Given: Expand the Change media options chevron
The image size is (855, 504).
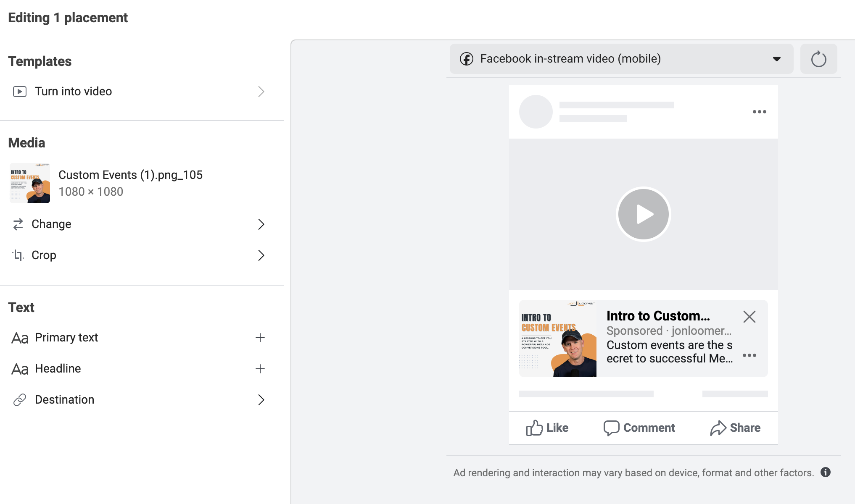Looking at the screenshot, I should click(261, 224).
